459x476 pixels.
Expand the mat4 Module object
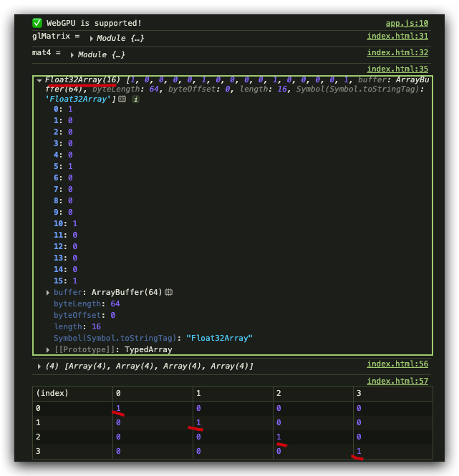[72, 55]
